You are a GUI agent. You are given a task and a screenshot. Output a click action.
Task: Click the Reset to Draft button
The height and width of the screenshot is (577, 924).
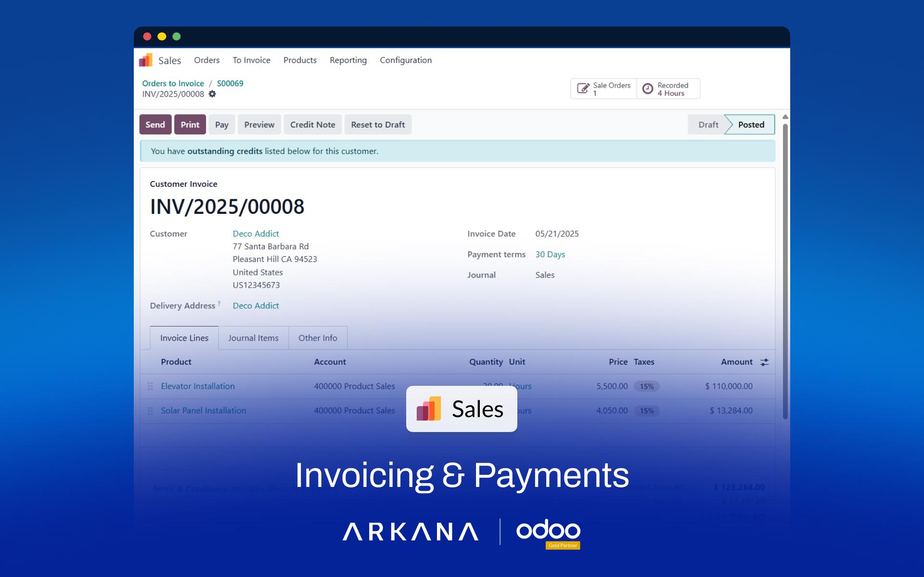point(378,124)
